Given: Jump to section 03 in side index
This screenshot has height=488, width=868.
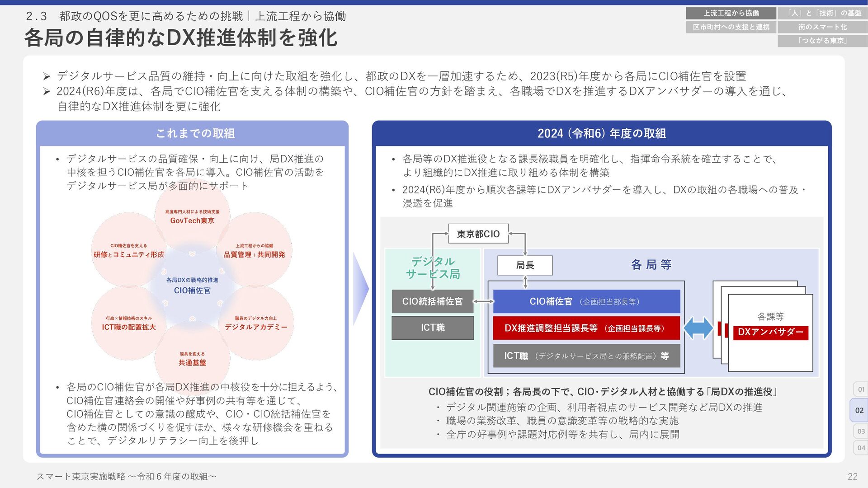Looking at the screenshot, I should [x=861, y=431].
